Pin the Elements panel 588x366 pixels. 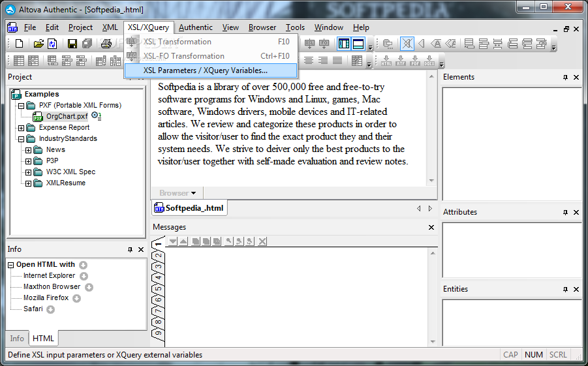566,77
